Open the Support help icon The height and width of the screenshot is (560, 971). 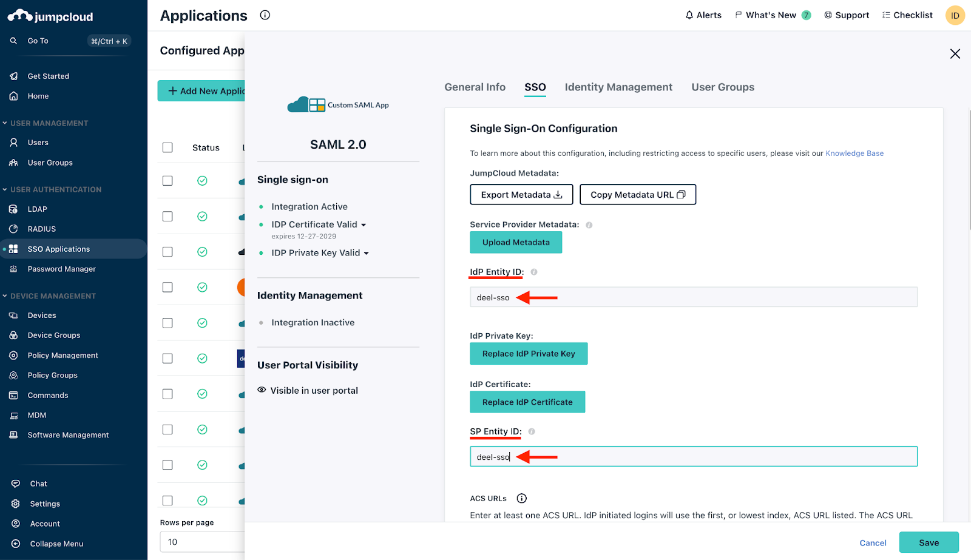(x=828, y=15)
